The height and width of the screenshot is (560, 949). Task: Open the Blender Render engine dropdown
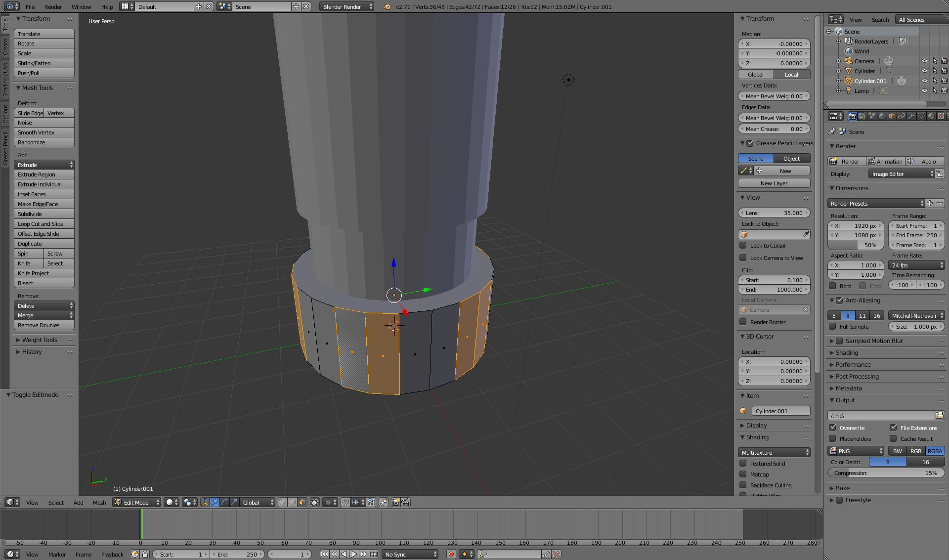tap(346, 6)
